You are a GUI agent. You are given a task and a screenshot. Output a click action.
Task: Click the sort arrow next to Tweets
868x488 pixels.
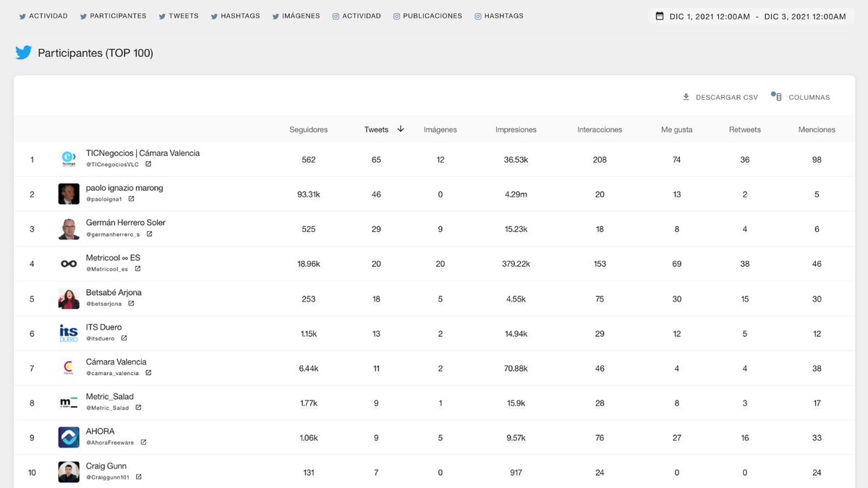tap(401, 129)
